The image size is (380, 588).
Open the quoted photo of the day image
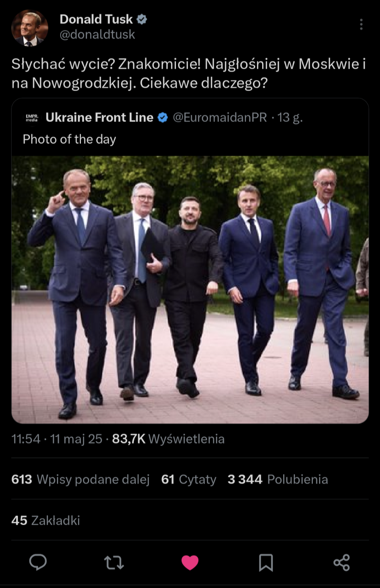click(190, 289)
